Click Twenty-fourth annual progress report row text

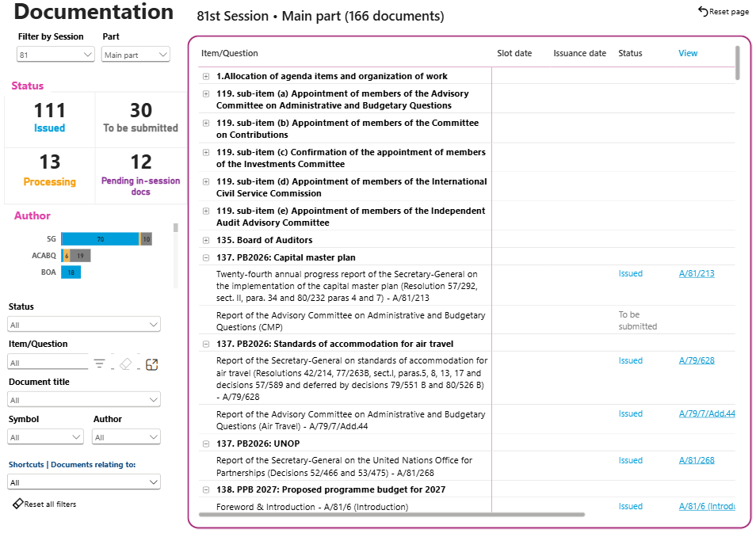[x=347, y=286]
